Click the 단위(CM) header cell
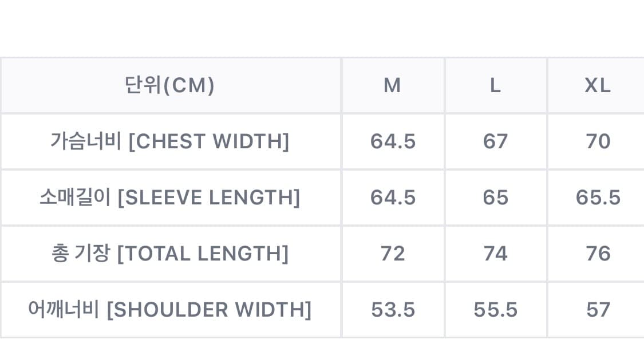 (x=169, y=85)
